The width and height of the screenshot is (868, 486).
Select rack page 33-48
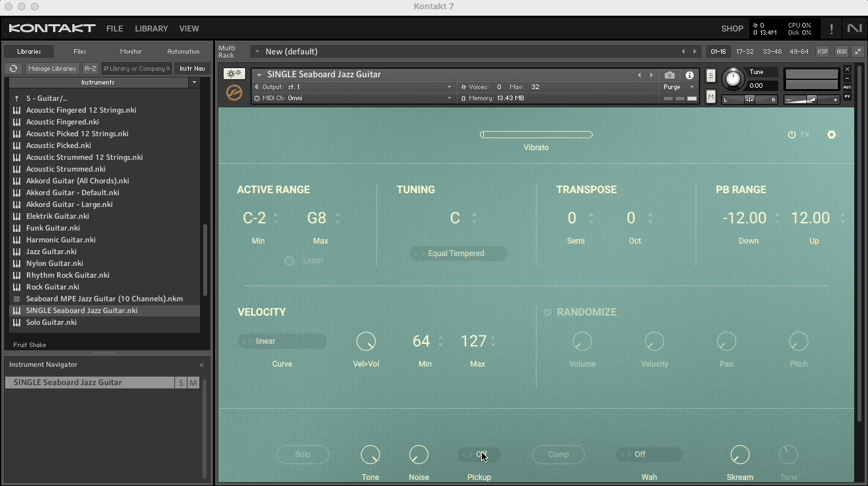click(772, 52)
